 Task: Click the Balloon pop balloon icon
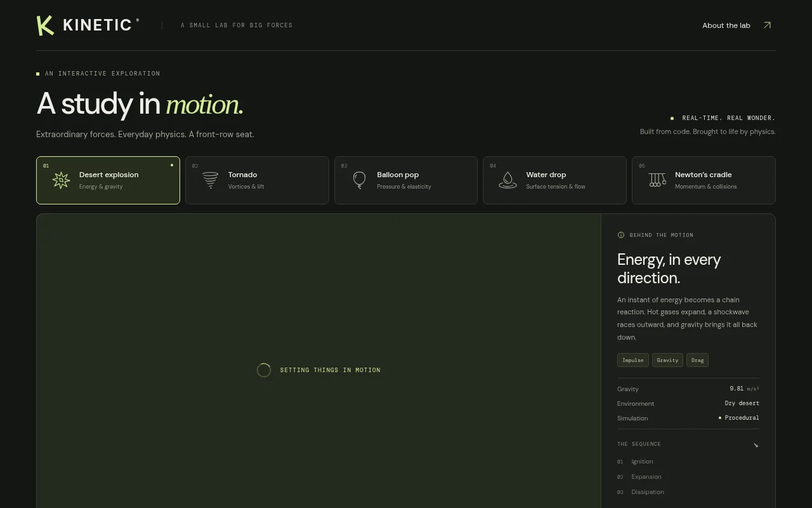coord(359,180)
